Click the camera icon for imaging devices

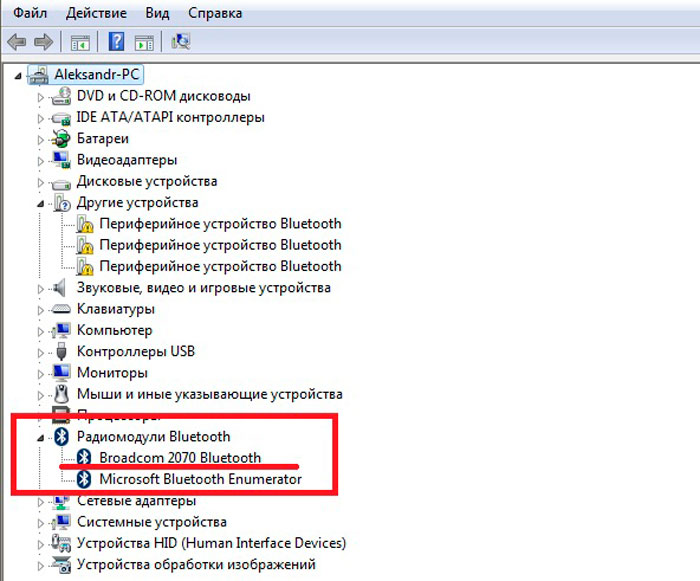61,564
